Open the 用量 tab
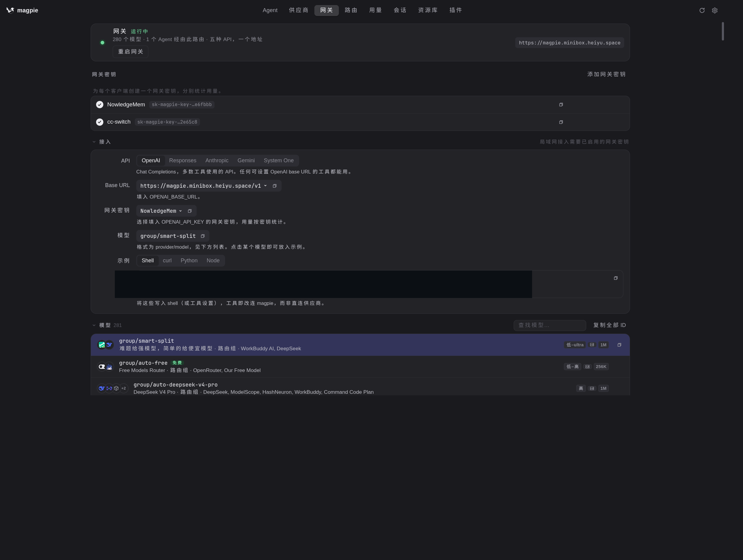This screenshot has height=560, width=743. [376, 10]
